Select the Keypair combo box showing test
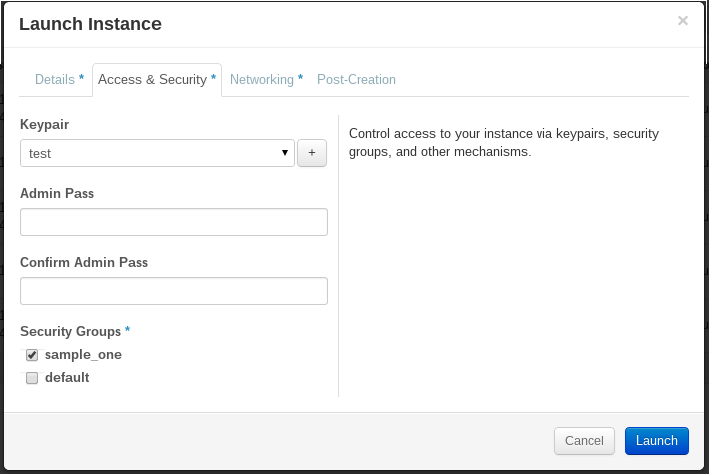Screen dimensions: 709x474 (150, 153)
